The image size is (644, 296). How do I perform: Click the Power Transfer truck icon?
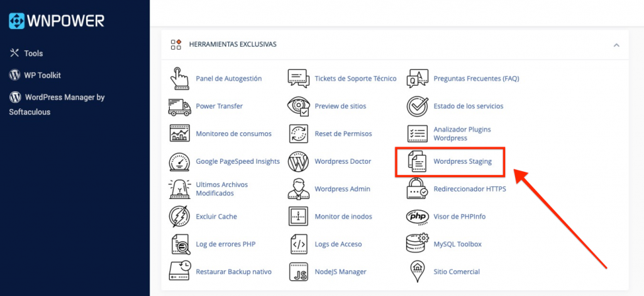(x=179, y=106)
